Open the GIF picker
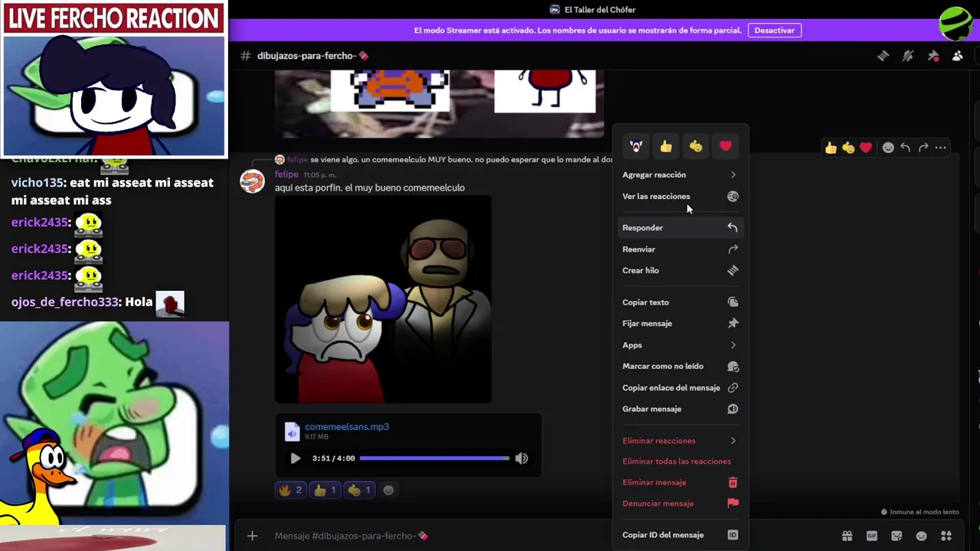This screenshot has height=551, width=980. click(x=871, y=536)
